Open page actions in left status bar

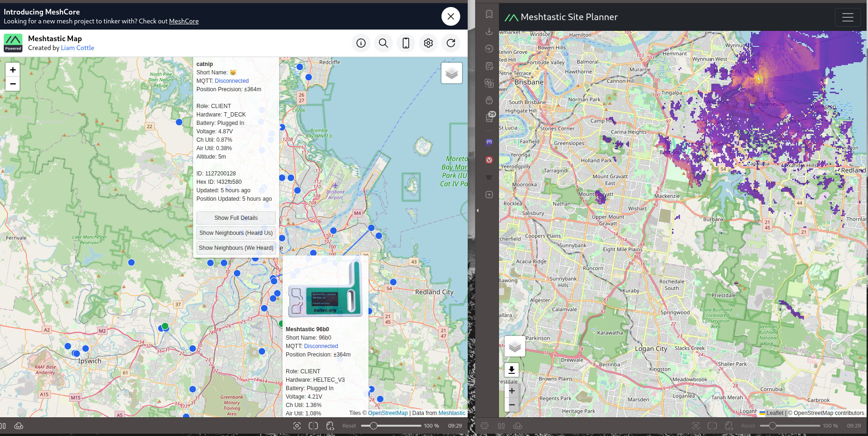[x=330, y=426]
